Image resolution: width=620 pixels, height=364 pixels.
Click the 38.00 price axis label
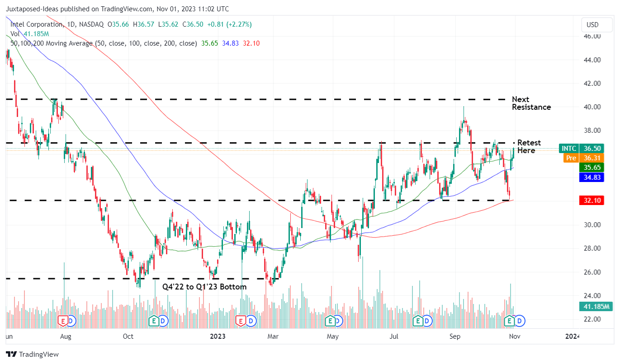592,131
